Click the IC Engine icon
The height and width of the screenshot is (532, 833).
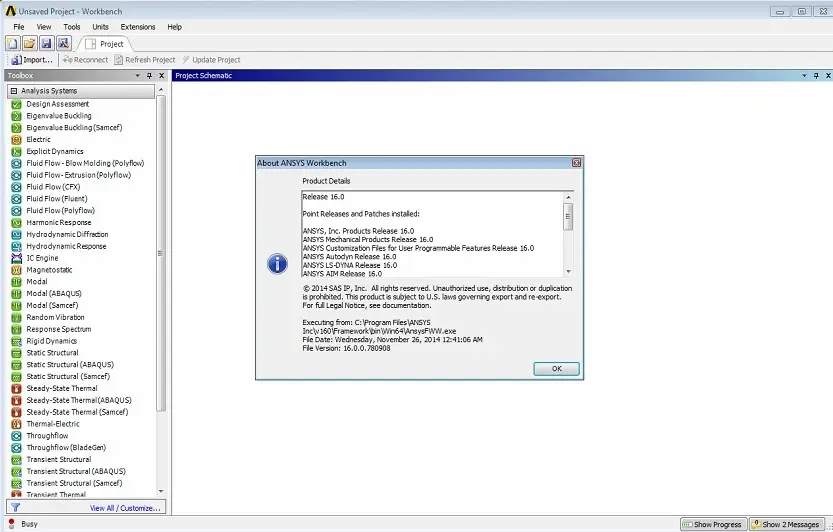tap(16, 258)
